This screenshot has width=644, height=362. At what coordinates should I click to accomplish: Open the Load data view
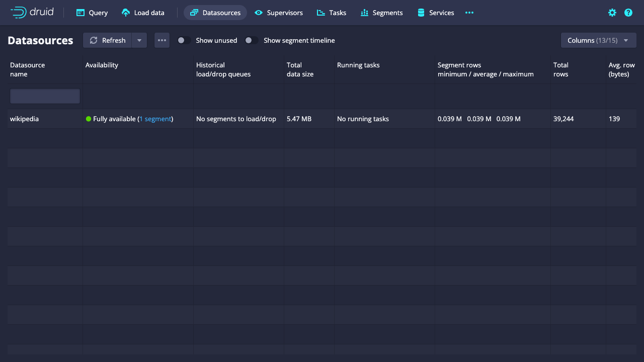point(143,13)
